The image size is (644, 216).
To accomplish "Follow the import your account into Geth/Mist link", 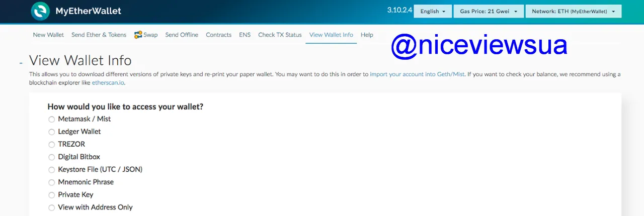I will (x=417, y=74).
